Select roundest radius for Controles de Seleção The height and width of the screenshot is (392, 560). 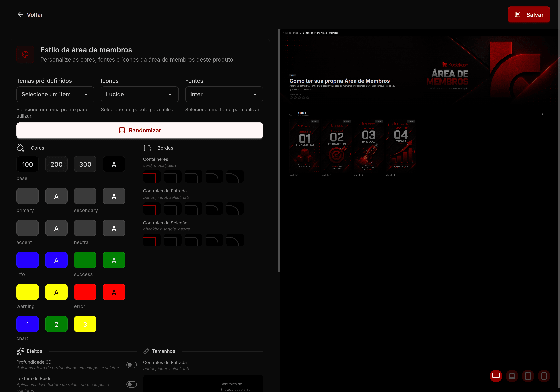[x=235, y=240]
